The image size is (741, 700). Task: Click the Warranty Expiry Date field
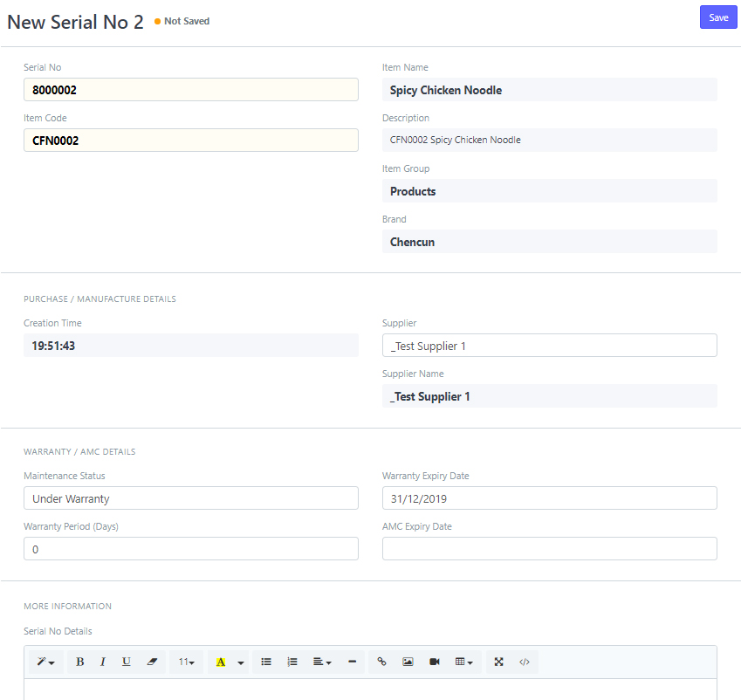549,498
